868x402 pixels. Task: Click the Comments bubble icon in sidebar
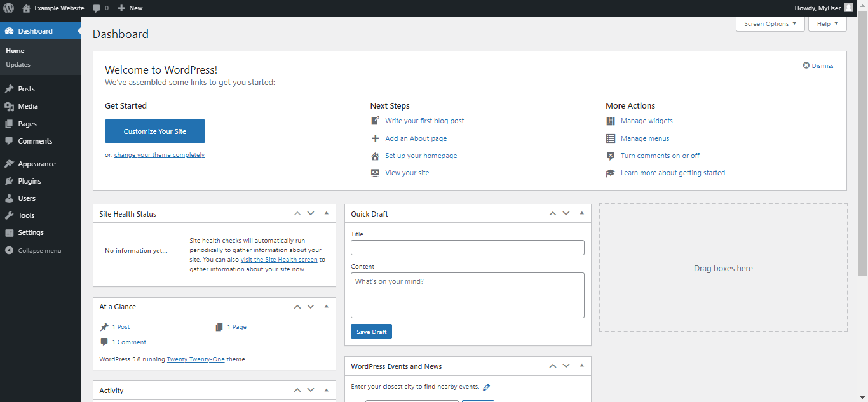click(x=10, y=140)
